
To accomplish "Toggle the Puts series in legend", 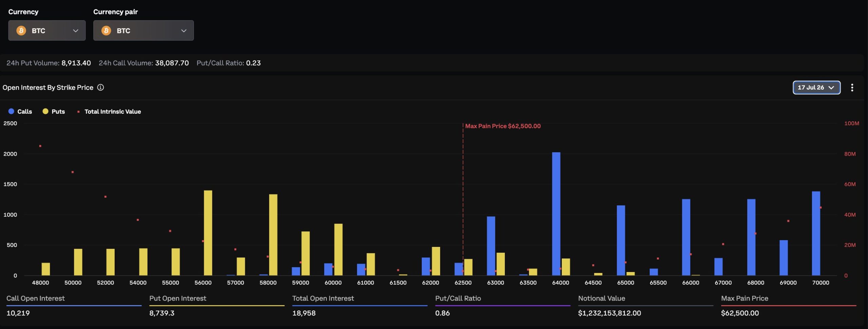I will point(54,112).
